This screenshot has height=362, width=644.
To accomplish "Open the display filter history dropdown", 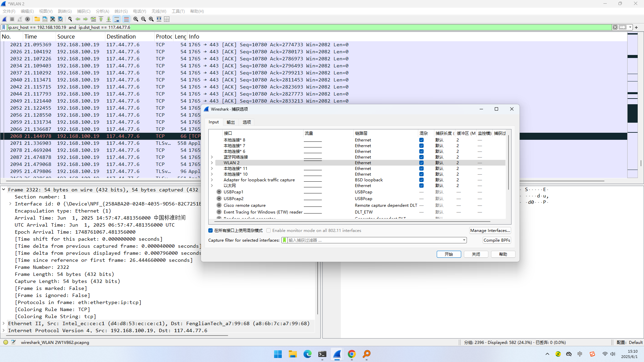I will pos(630,27).
